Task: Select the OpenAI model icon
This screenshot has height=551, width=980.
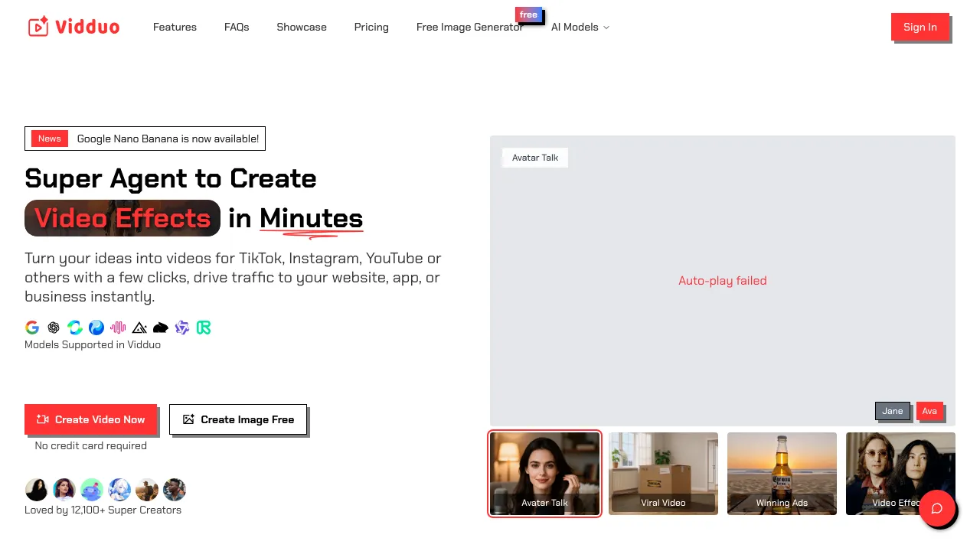Action: click(x=54, y=328)
